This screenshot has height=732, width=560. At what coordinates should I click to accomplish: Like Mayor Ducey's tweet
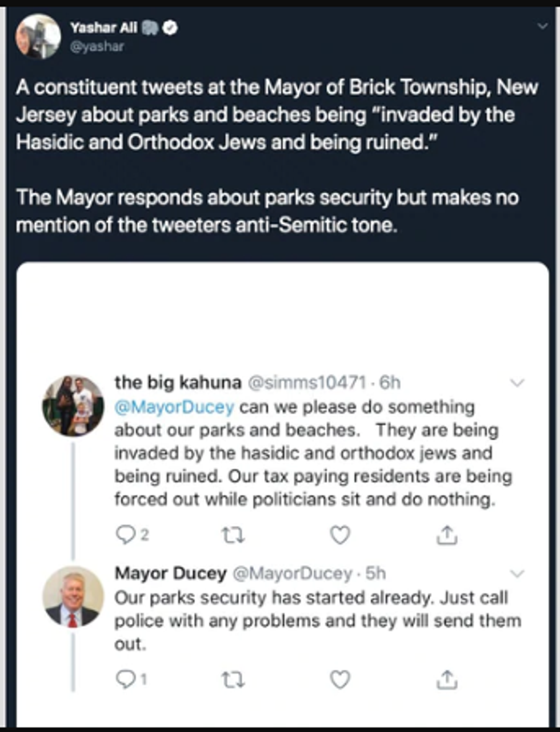coord(340,679)
